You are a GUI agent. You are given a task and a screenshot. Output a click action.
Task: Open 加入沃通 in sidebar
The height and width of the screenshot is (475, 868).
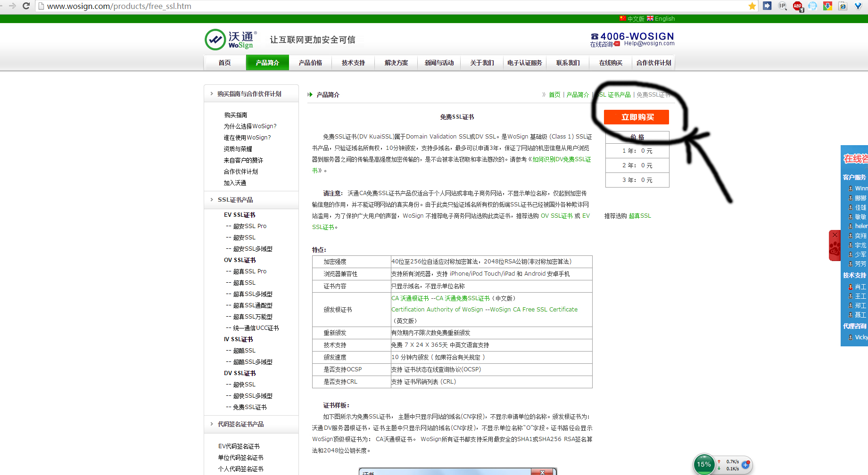click(x=235, y=183)
